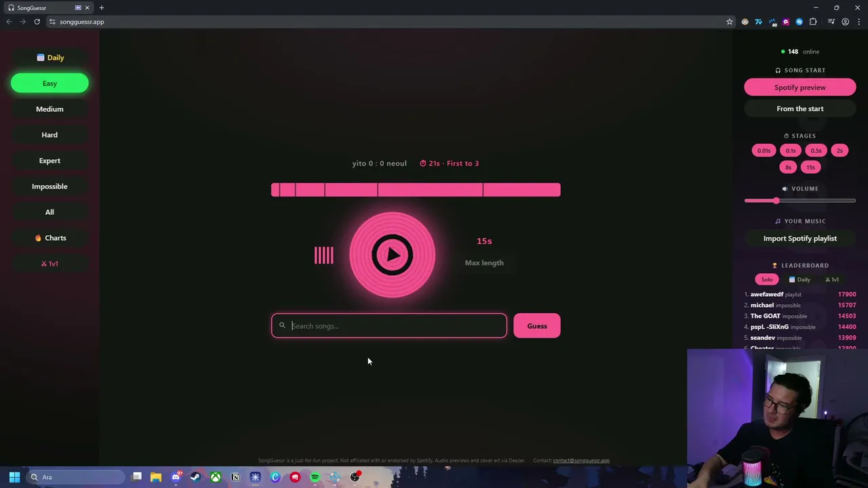Screen dimensions: 868x488
Task: Click the Search songs input field
Action: pyautogui.click(x=389, y=326)
